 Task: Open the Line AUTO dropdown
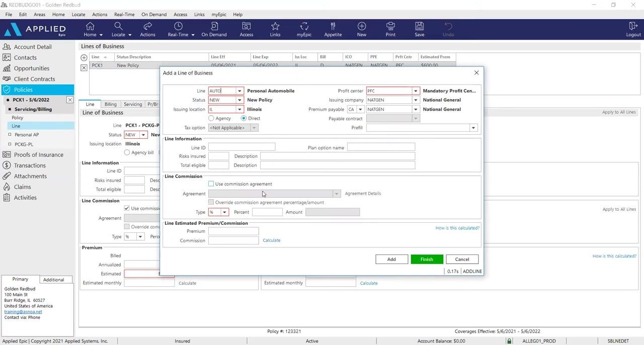click(x=239, y=91)
